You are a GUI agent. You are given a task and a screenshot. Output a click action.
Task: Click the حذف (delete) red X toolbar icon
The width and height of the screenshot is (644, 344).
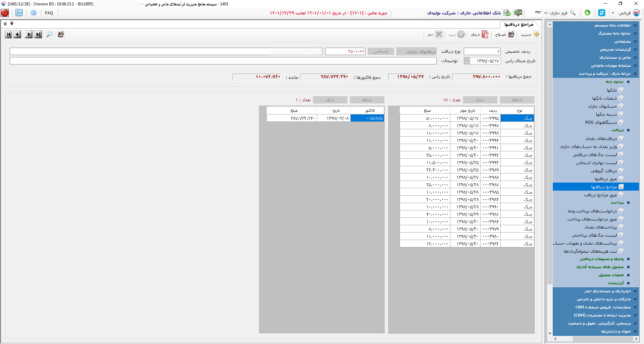tap(485, 34)
